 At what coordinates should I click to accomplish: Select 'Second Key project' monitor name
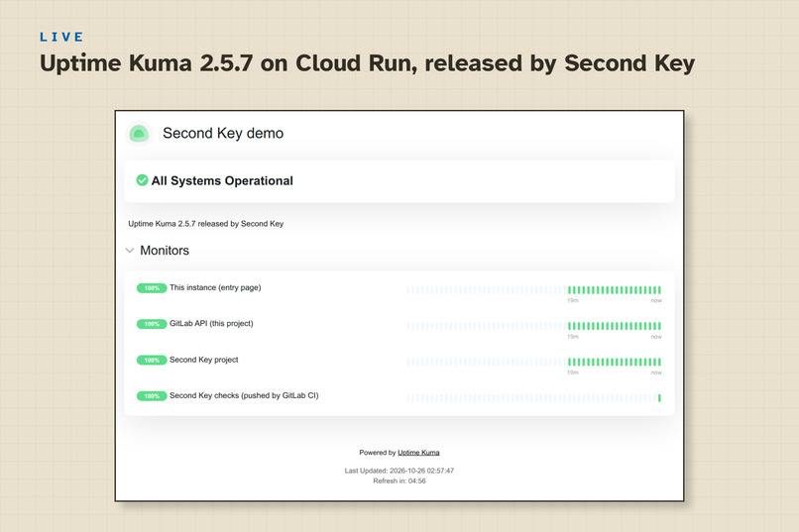pyautogui.click(x=204, y=360)
